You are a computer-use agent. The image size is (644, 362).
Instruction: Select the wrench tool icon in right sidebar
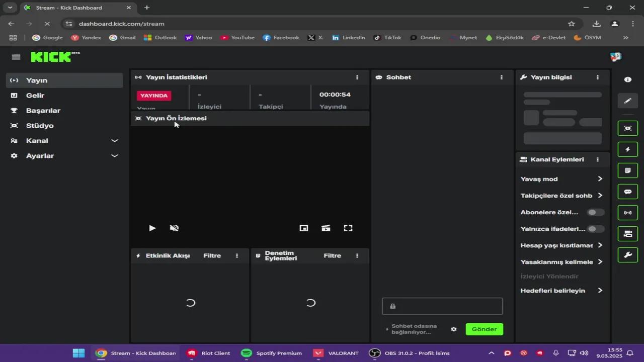click(x=627, y=255)
